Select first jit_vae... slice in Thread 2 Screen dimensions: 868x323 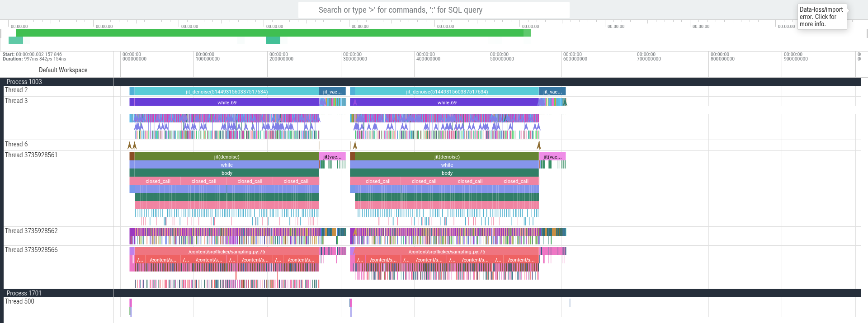click(x=332, y=92)
